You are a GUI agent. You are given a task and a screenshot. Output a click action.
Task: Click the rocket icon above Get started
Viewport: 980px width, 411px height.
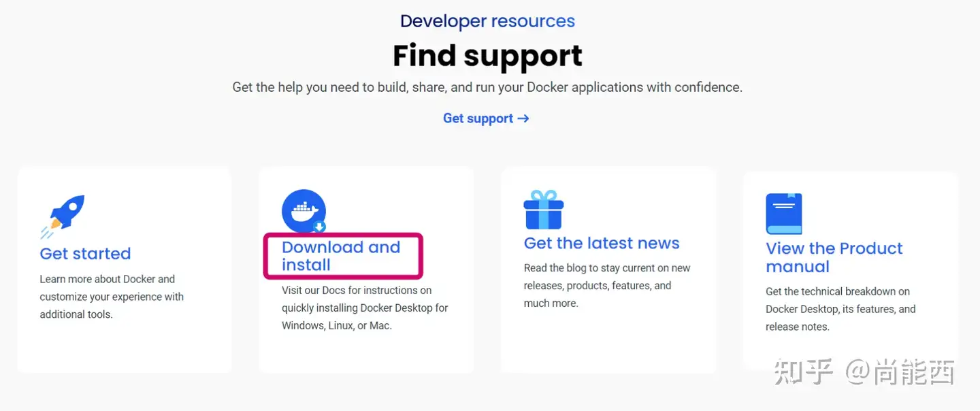tap(63, 216)
